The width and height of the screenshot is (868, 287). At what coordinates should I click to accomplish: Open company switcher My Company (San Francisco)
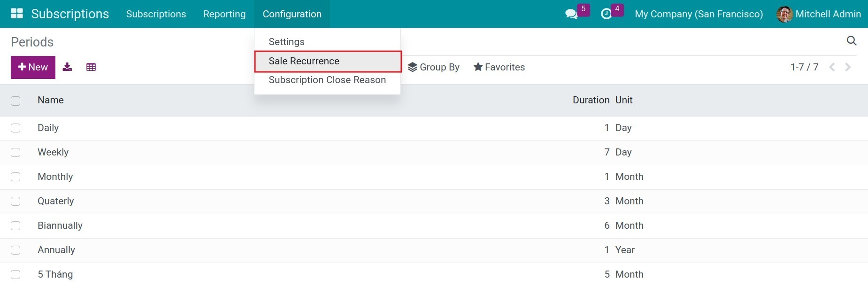click(x=699, y=14)
